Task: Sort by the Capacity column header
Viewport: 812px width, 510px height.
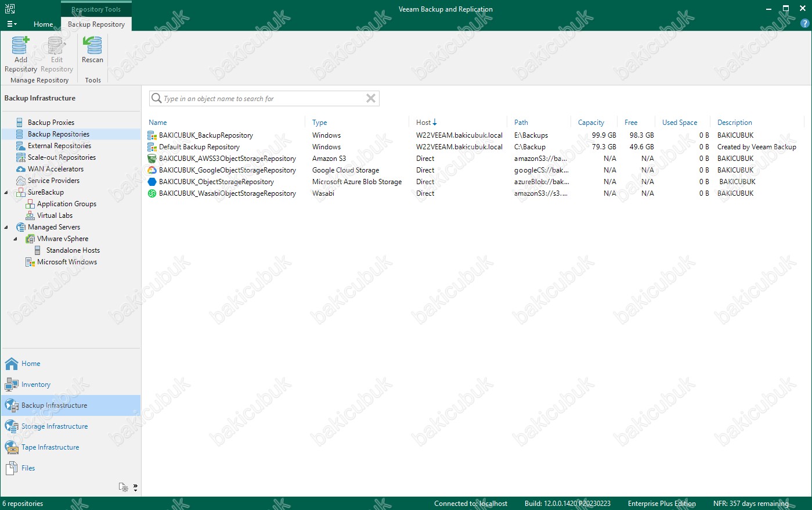Action: (x=591, y=123)
